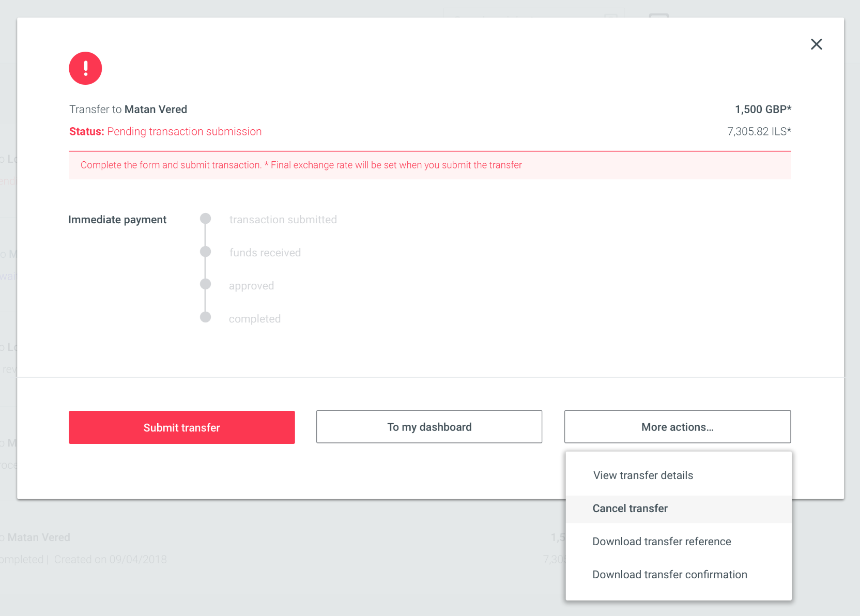Click 'To my dashboard'
The image size is (860, 616).
coord(429,427)
